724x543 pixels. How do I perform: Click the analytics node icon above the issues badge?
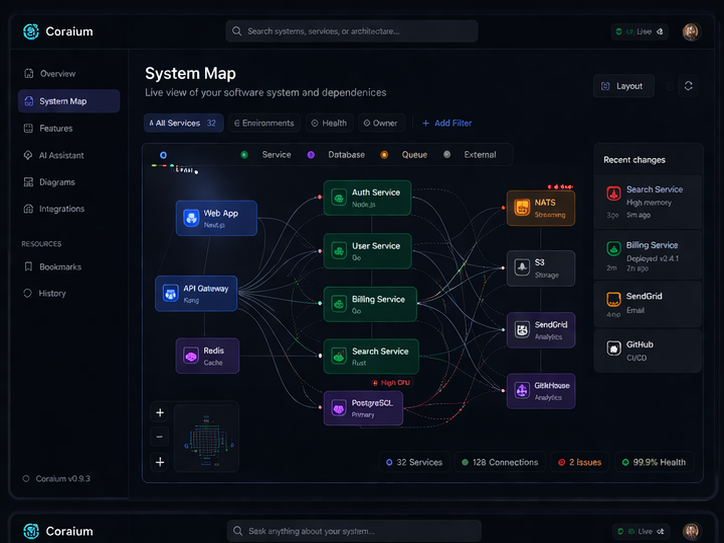click(522, 390)
